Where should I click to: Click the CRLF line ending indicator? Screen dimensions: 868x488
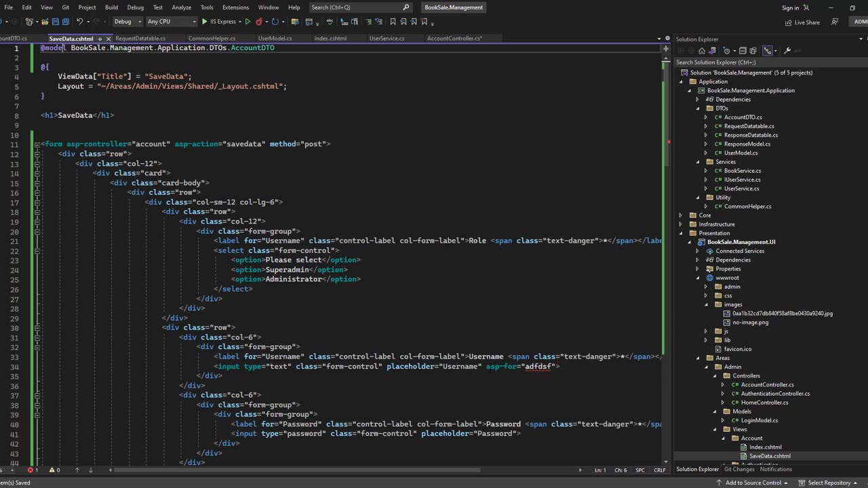(x=659, y=470)
